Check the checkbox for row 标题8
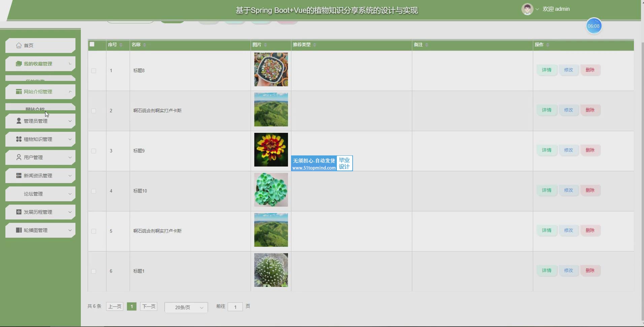 point(94,71)
